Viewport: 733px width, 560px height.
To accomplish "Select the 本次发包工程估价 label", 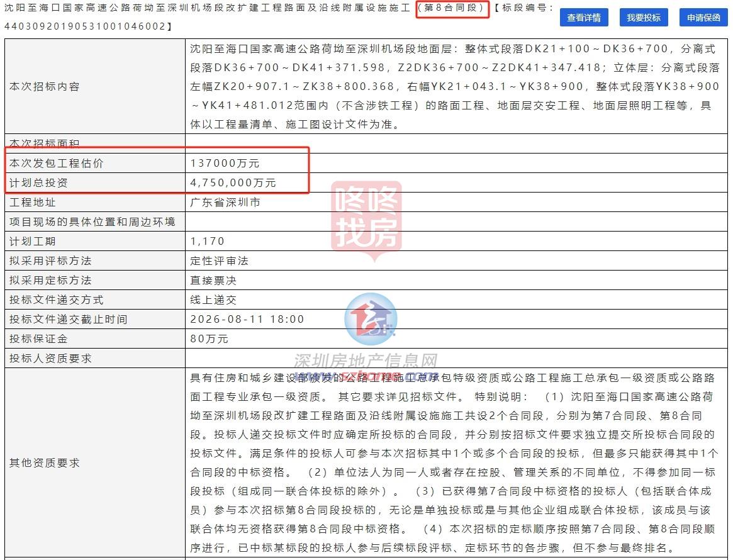I will [x=57, y=163].
